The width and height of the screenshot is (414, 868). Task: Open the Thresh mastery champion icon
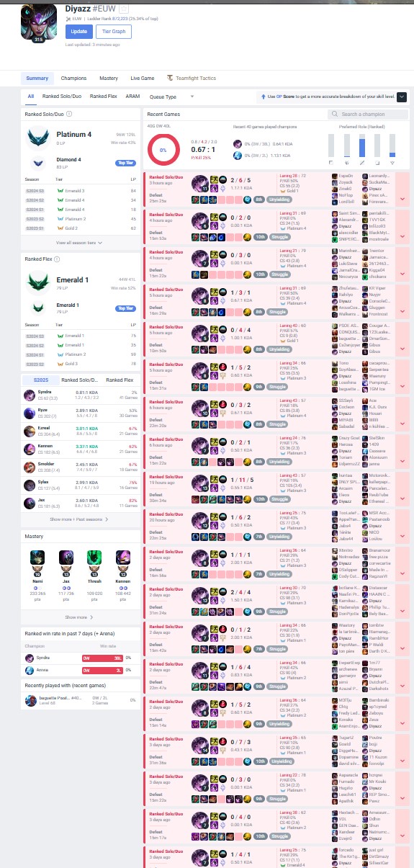(94, 558)
